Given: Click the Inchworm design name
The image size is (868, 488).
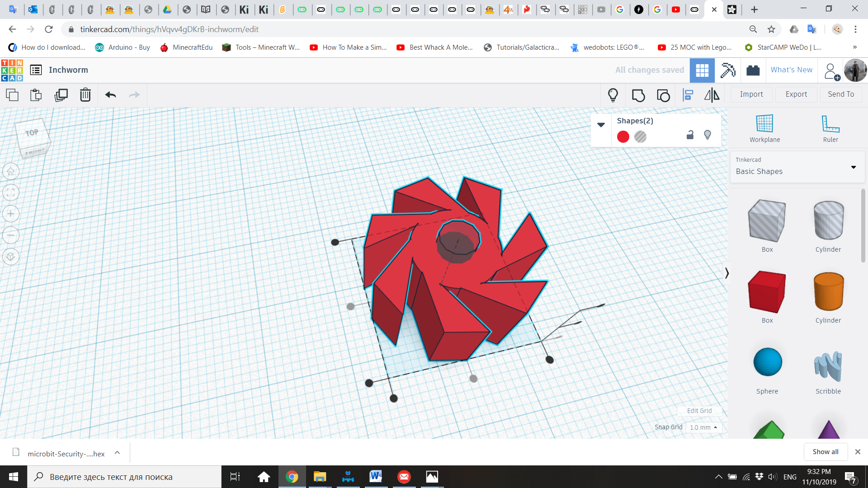Looking at the screenshot, I should (68, 70).
